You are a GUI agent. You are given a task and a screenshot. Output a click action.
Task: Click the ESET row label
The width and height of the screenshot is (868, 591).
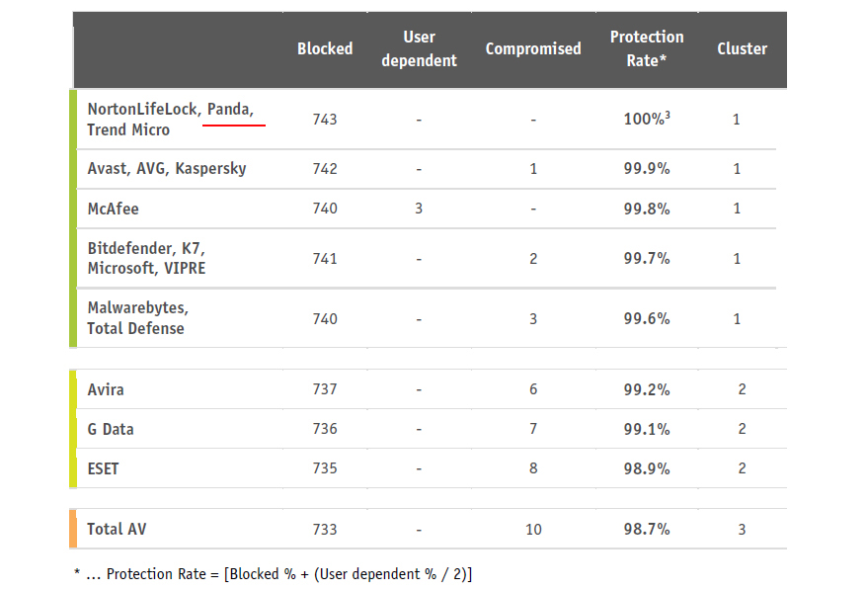click(x=103, y=468)
